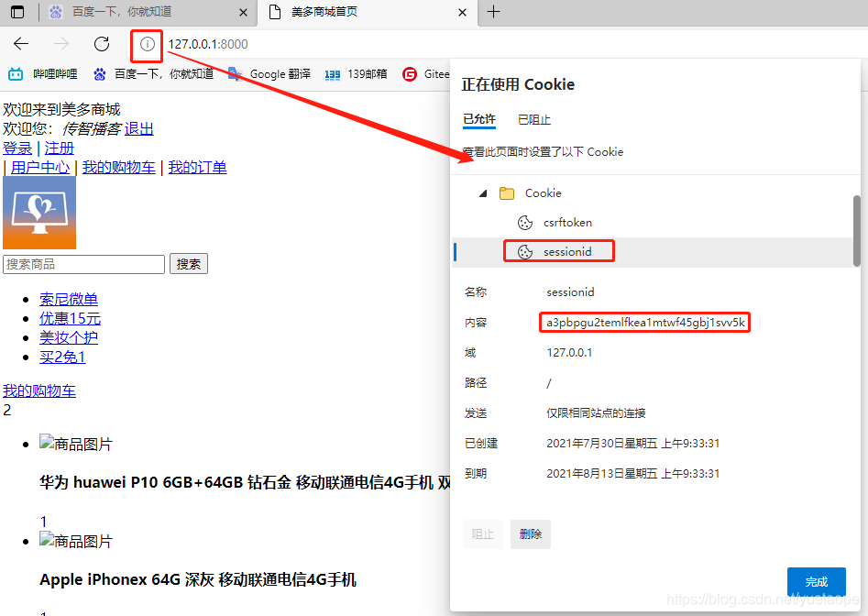Switch to the 已允许 tab
Screen dimensions: 868x616
point(478,119)
